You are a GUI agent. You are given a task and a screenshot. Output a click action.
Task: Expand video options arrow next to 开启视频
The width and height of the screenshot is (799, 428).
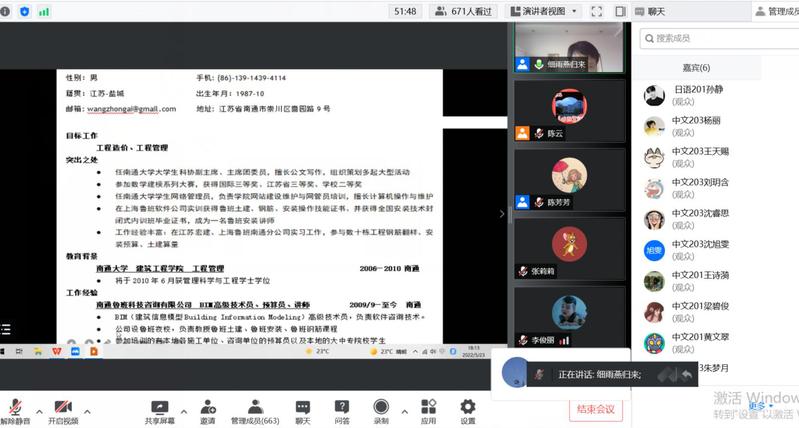[87, 411]
